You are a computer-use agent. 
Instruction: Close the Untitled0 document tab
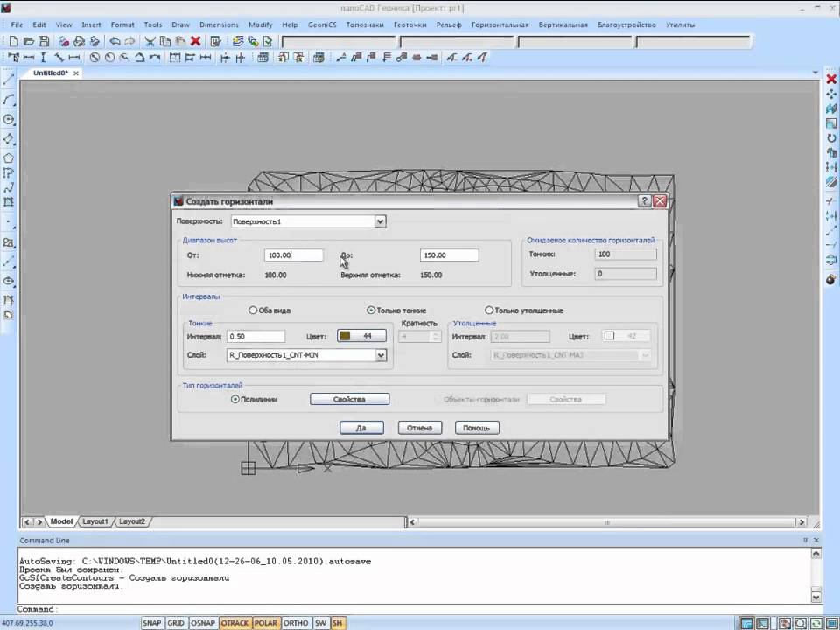click(x=76, y=73)
